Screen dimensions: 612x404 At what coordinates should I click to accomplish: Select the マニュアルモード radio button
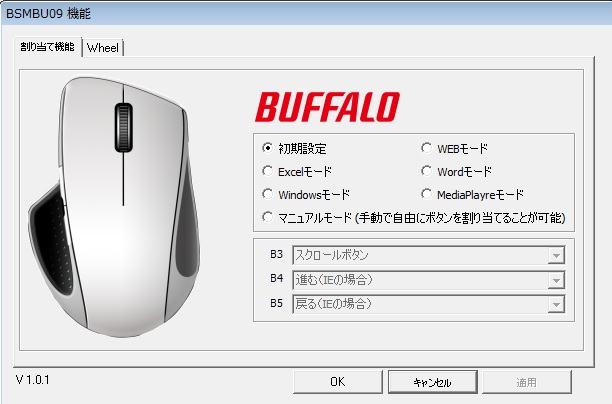(267, 217)
